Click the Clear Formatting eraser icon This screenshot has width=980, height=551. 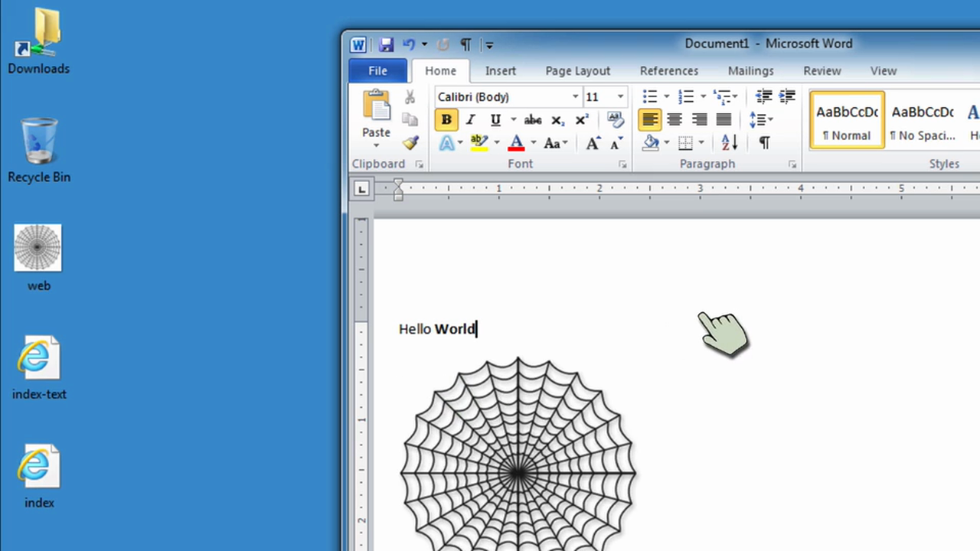click(x=616, y=119)
